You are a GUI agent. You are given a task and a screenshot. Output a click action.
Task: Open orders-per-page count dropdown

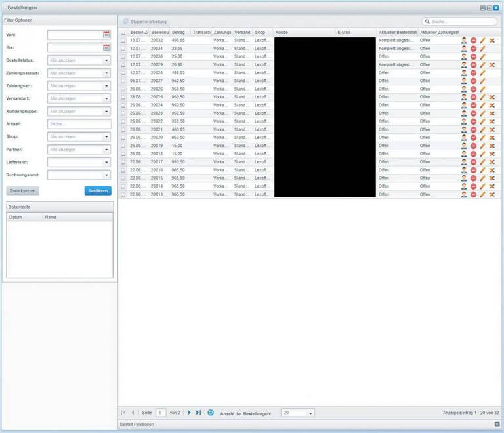pyautogui.click(x=310, y=413)
